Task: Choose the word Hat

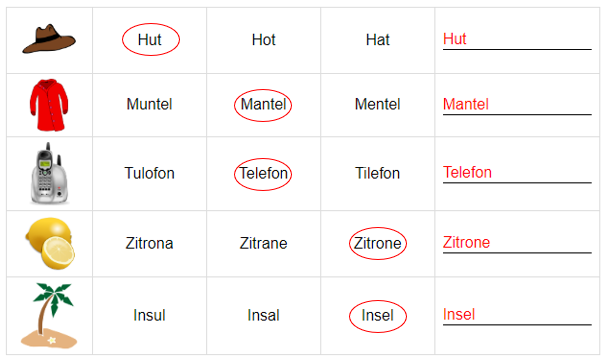Action: click(378, 40)
